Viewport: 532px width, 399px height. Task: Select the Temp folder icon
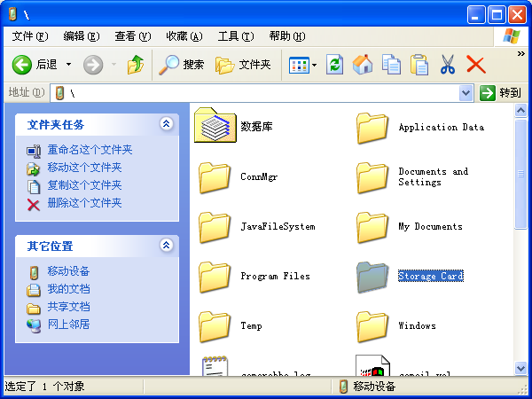(215, 326)
